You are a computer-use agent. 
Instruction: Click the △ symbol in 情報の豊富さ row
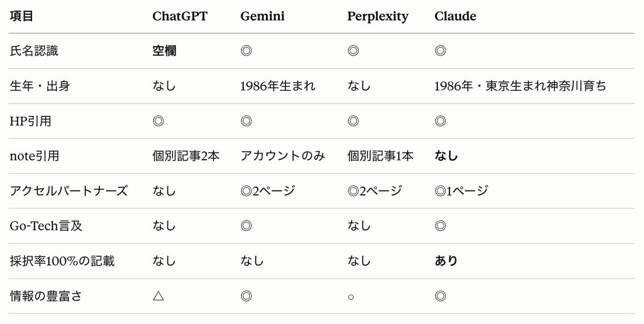(x=158, y=296)
